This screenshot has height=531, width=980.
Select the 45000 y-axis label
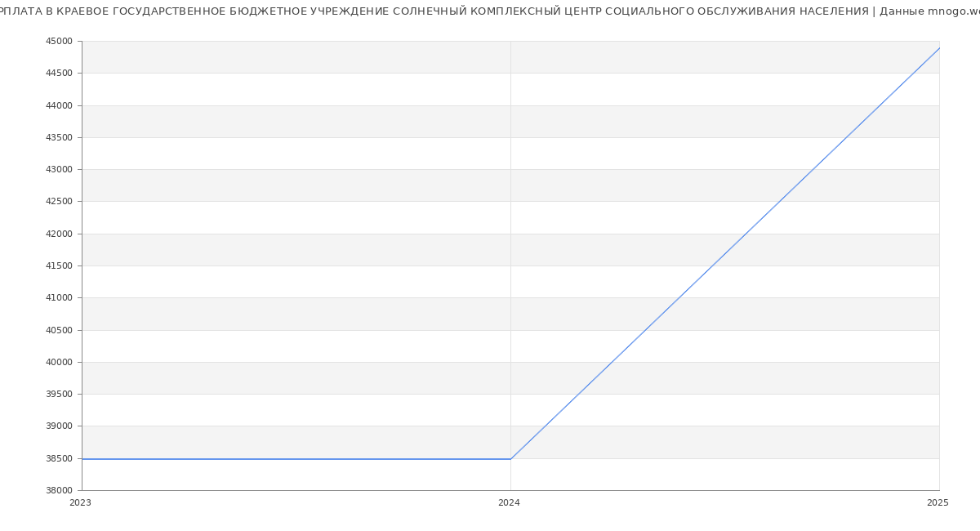click(x=60, y=42)
